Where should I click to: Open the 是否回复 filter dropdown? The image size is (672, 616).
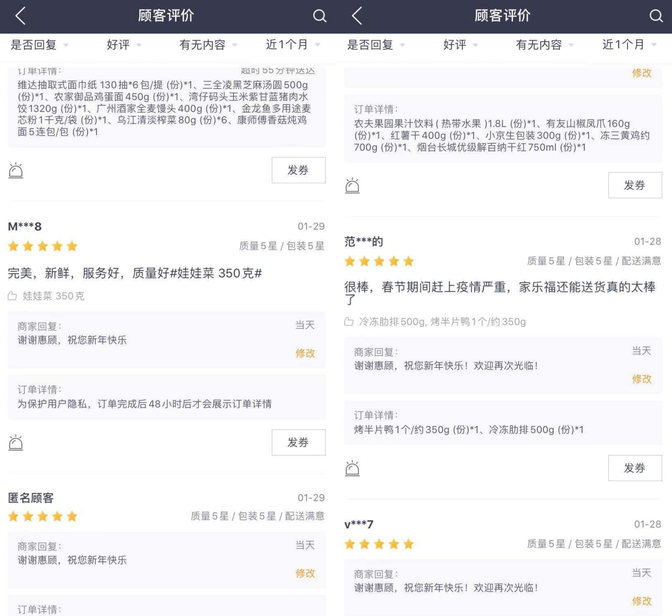click(34, 45)
